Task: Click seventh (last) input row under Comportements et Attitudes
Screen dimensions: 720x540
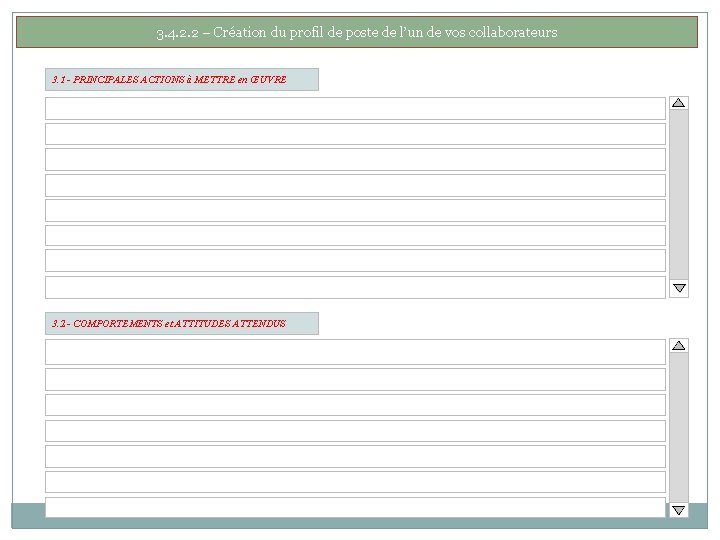Action: coord(355,507)
